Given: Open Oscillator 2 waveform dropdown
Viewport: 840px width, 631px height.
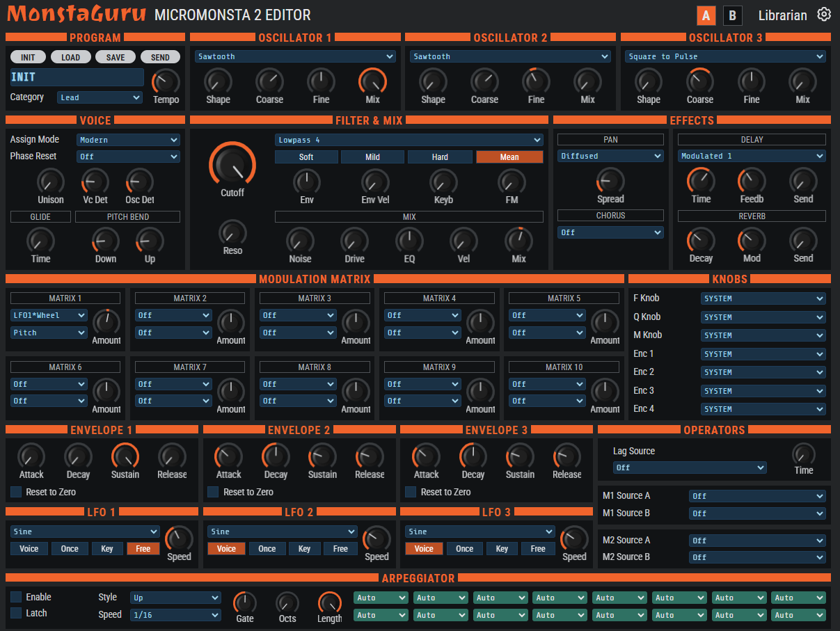Looking at the screenshot, I should (511, 56).
